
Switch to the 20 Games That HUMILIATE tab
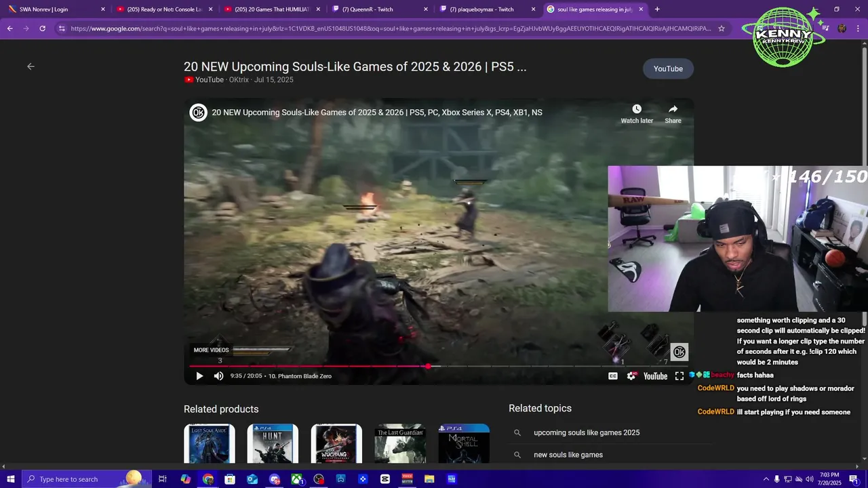coord(270,9)
